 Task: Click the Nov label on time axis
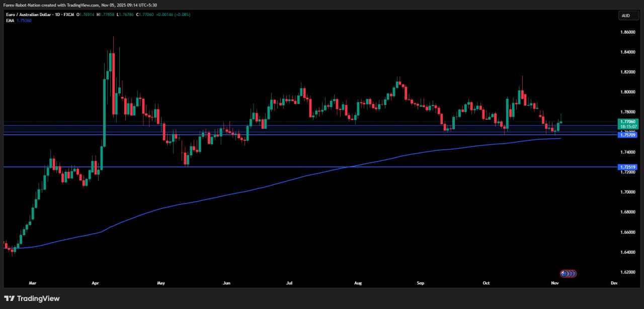554,283
